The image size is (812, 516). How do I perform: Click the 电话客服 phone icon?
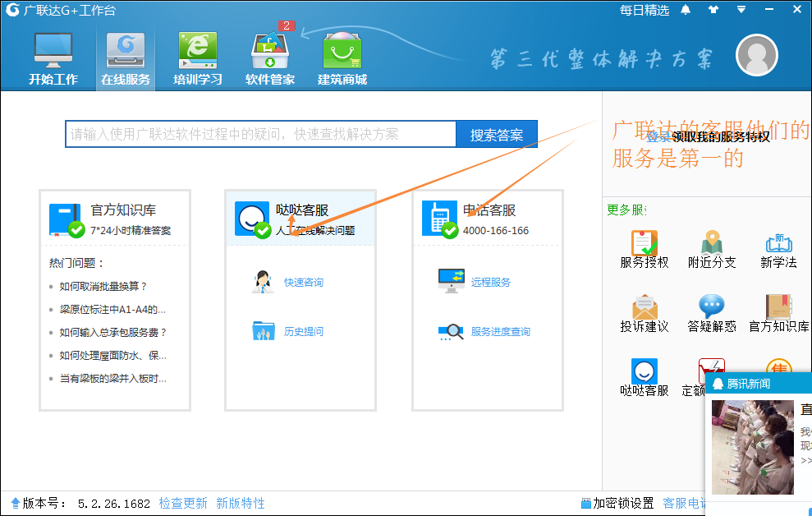[x=439, y=219]
